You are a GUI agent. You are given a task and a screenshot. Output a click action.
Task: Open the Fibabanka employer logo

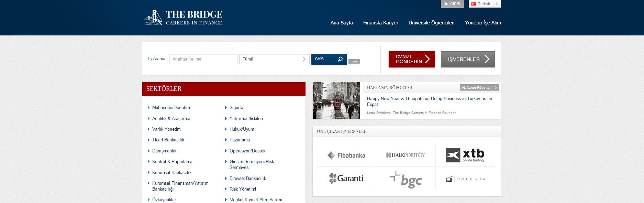point(346,155)
